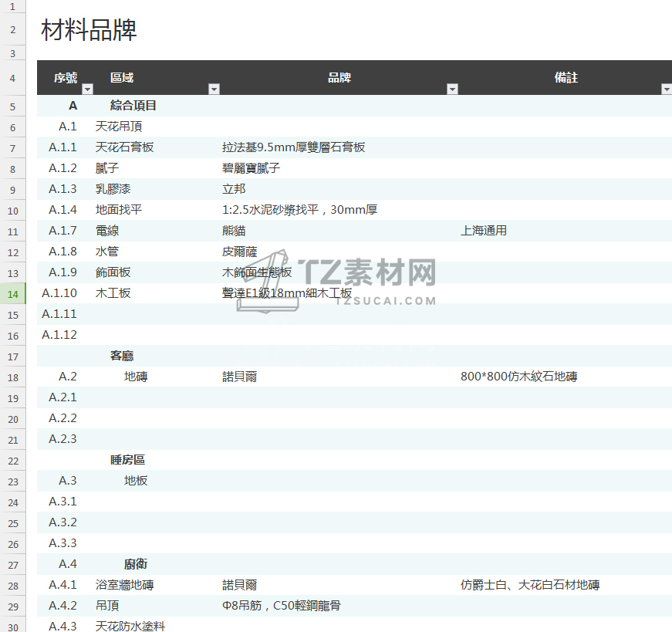Click the 水管 cell
672x632 pixels.
pos(107,252)
